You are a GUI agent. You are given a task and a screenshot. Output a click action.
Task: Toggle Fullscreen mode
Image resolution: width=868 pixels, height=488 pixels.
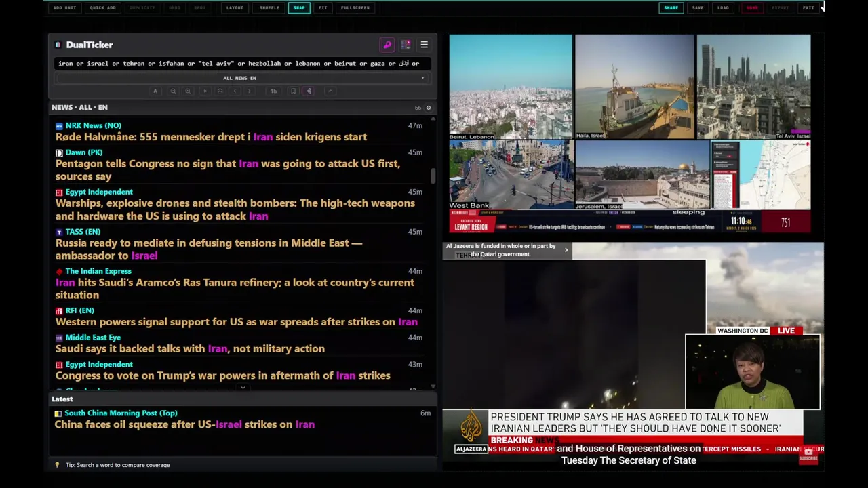[355, 8]
